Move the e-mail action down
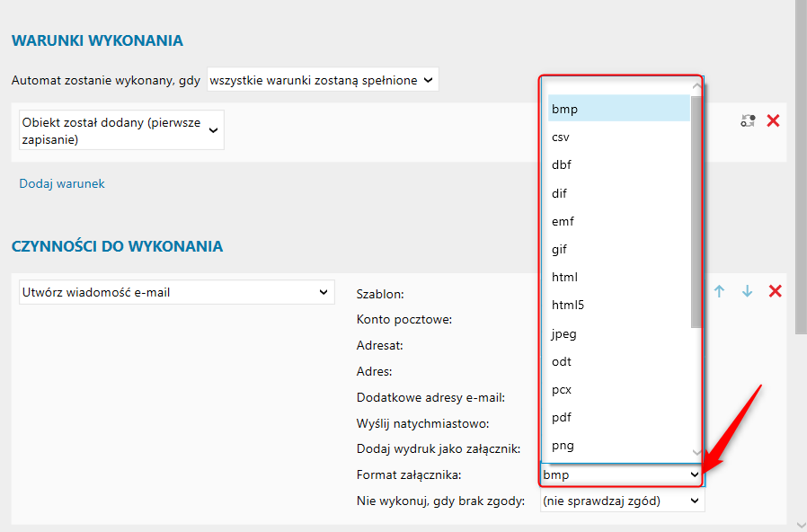Image resolution: width=807 pixels, height=532 pixels. click(x=747, y=292)
